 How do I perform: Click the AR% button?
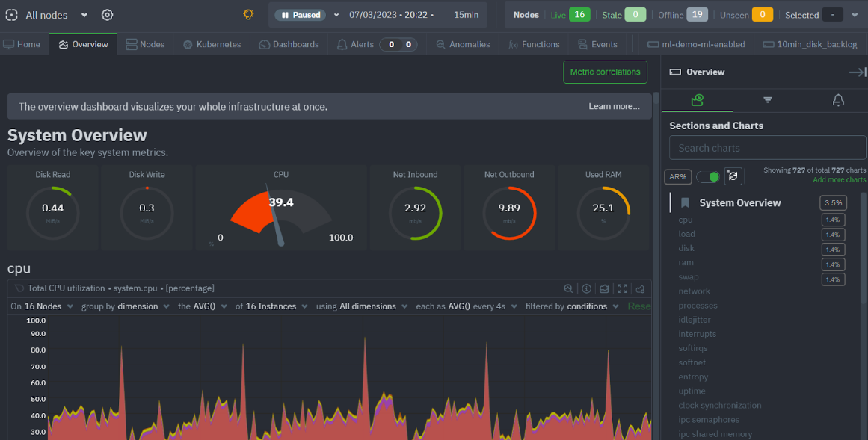[677, 176]
